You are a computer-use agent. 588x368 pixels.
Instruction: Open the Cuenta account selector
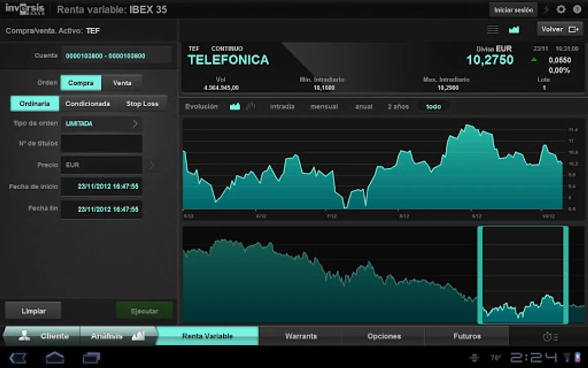coord(116,56)
